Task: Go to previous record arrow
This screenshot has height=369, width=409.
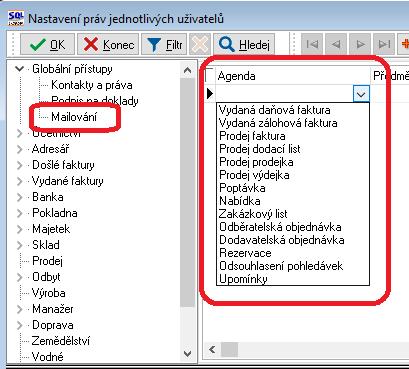Action: pos(336,44)
